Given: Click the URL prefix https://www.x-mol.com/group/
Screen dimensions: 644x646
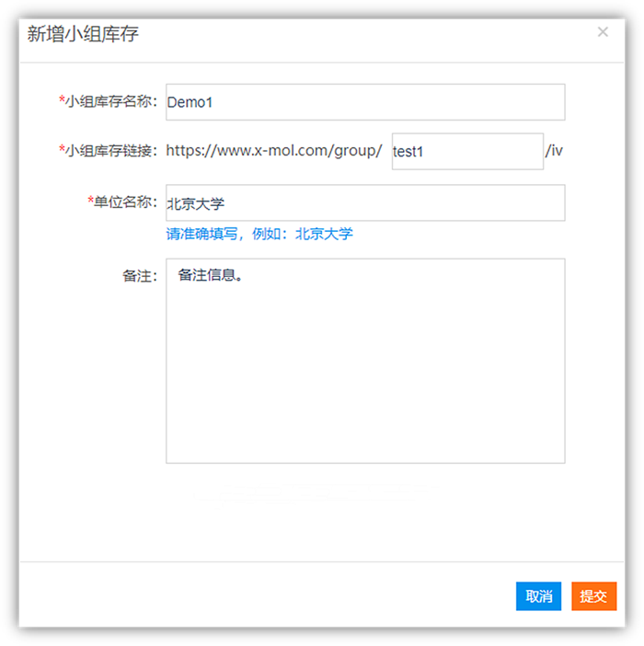Looking at the screenshot, I should [274, 151].
